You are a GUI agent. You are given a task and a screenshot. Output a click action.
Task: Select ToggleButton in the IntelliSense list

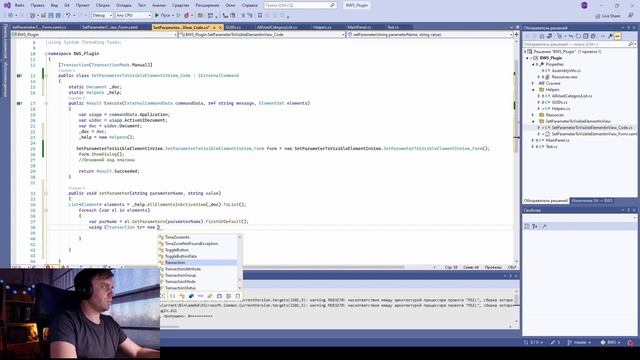[x=198, y=250]
